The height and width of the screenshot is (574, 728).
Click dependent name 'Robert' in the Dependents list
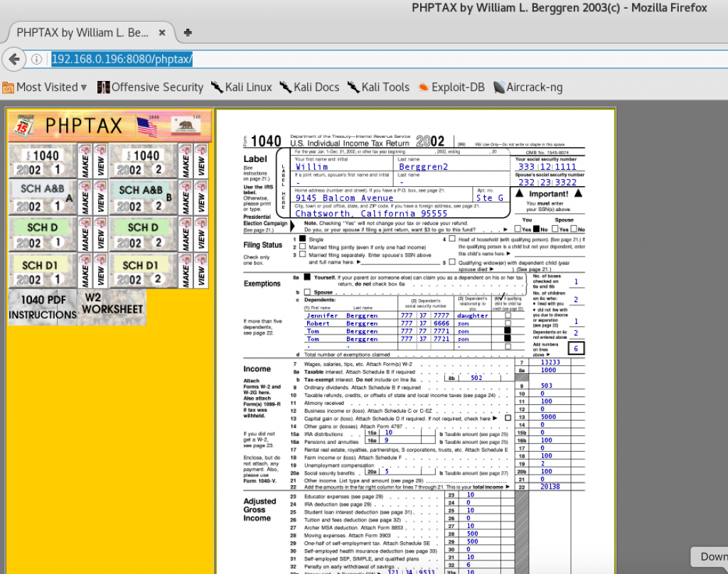pos(318,323)
